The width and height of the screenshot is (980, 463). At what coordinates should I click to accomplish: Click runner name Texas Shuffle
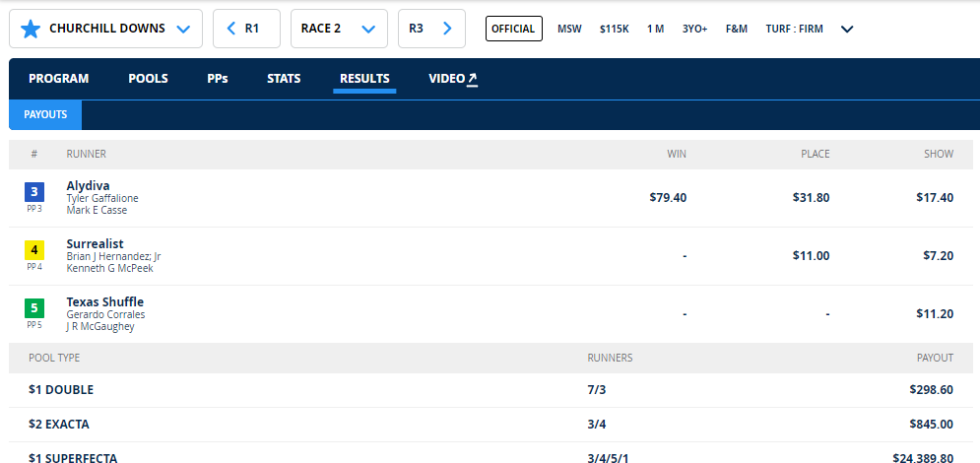(105, 301)
